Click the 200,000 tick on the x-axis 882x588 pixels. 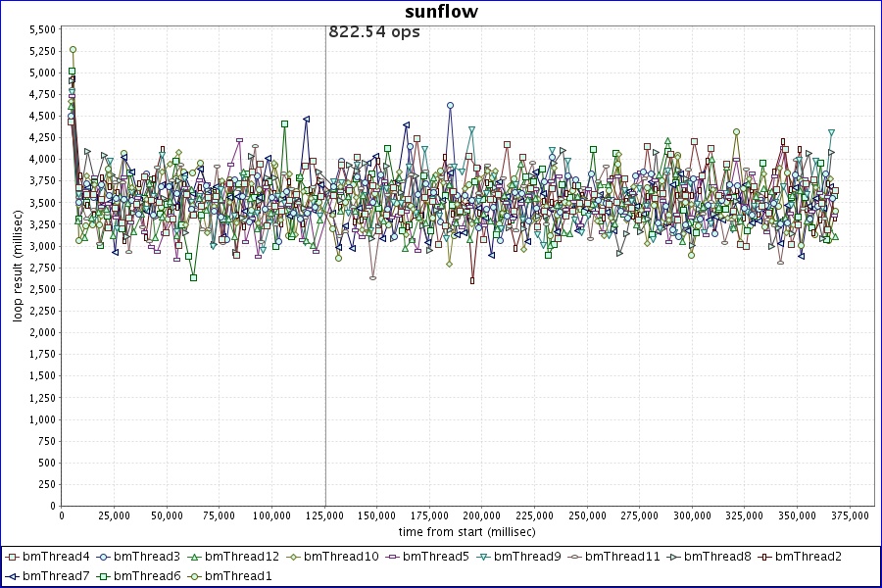tap(482, 514)
